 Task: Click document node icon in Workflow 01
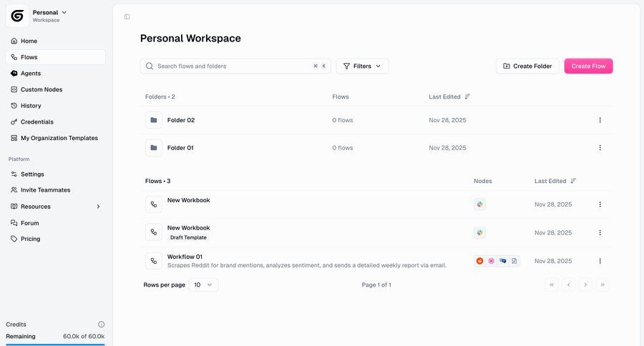click(x=514, y=261)
